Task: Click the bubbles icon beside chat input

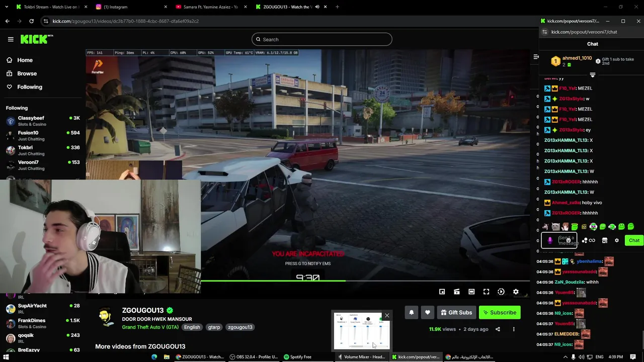Action: (x=584, y=240)
